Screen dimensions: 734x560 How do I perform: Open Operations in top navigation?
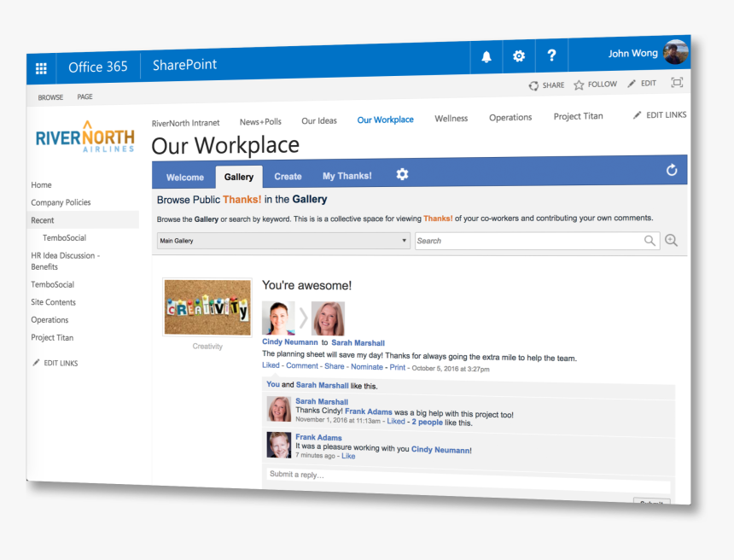[x=510, y=118]
